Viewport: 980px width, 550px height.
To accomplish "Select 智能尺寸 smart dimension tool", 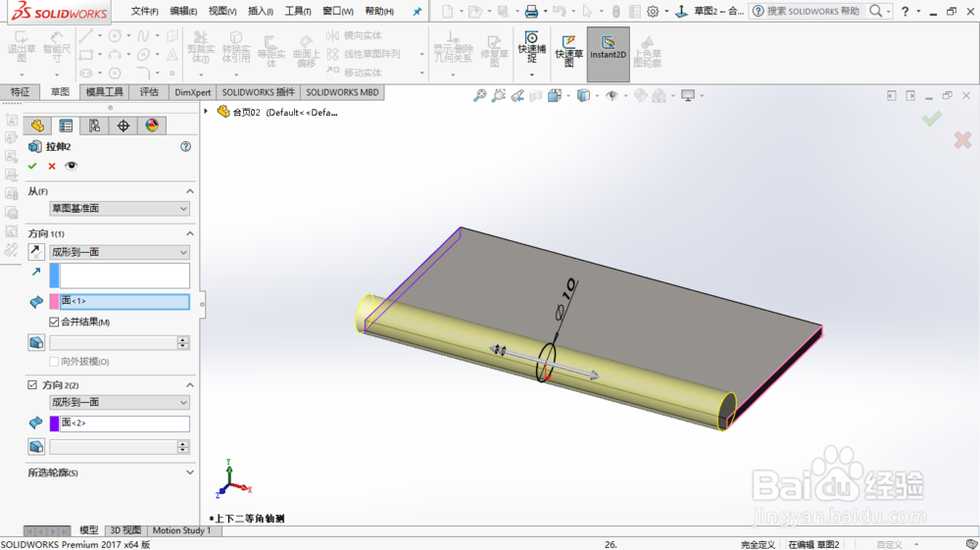I will tap(56, 47).
